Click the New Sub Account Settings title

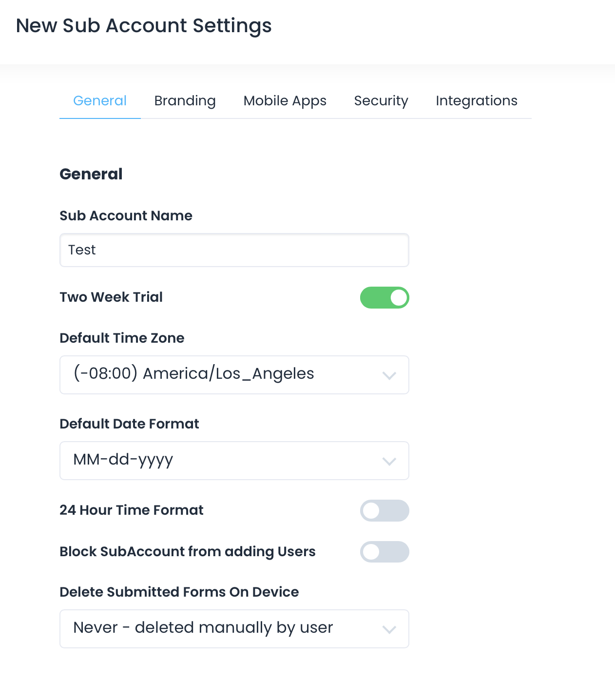coord(144,26)
